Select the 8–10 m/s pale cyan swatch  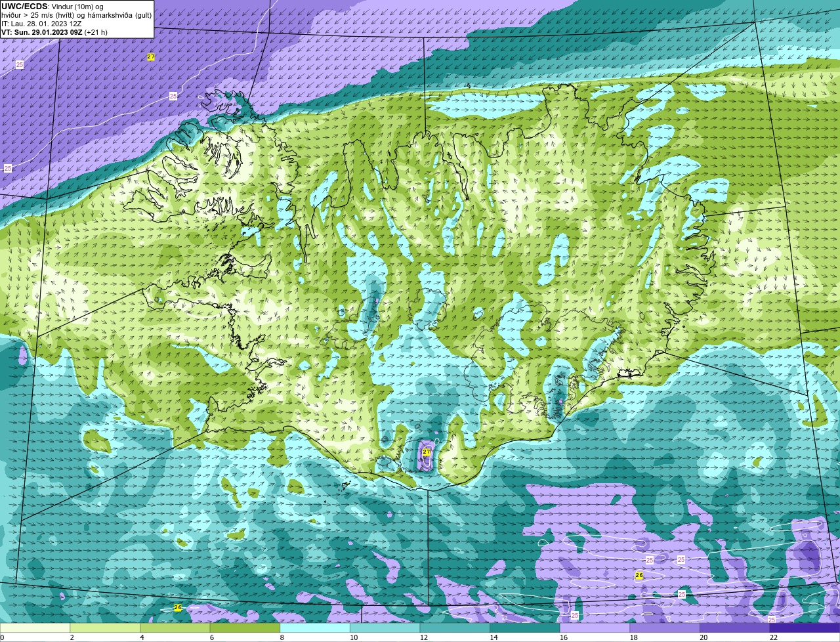(315, 628)
